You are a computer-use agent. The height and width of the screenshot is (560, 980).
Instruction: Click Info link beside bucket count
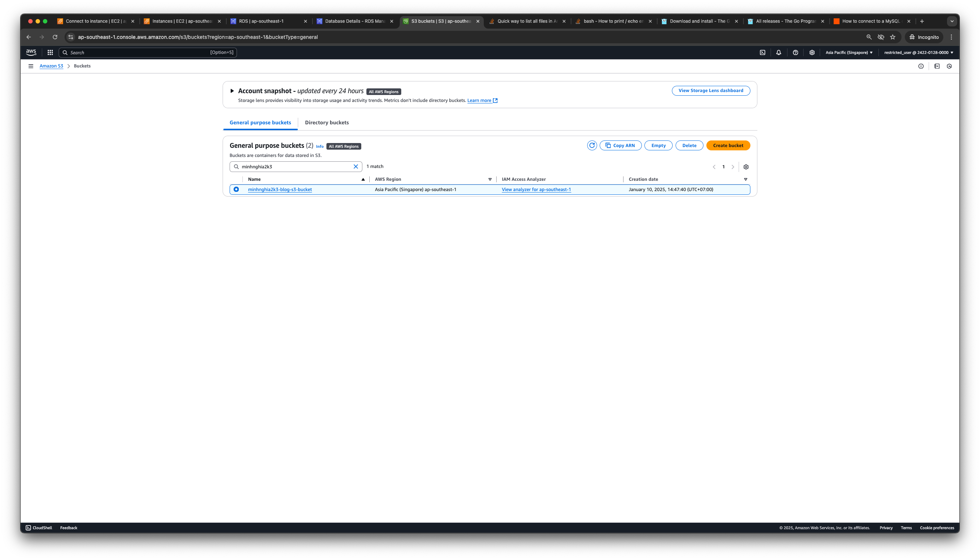coord(319,147)
